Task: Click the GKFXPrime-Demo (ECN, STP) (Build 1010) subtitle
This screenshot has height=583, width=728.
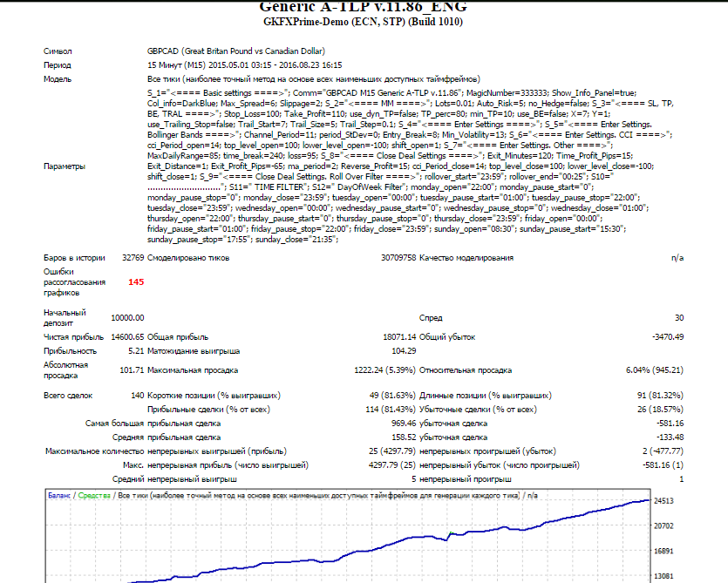Action: (363, 22)
